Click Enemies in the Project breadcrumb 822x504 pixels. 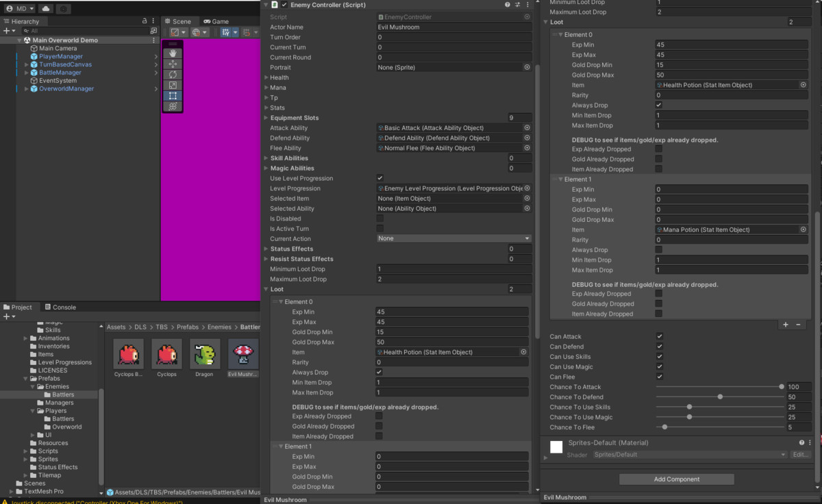tap(219, 327)
